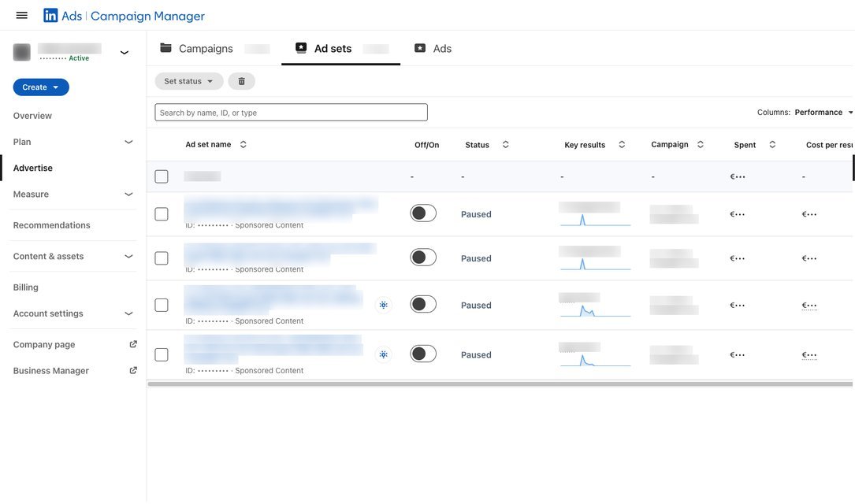
Task: Expand the Measure section
Action: coord(128,194)
